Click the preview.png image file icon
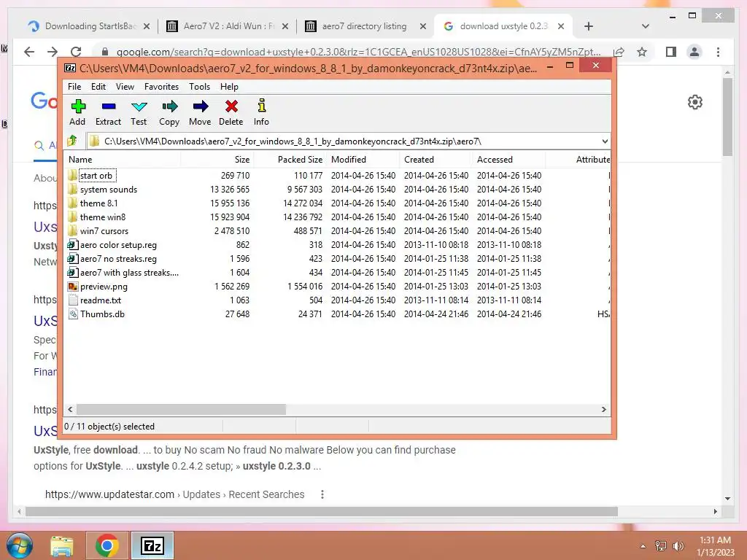The width and height of the screenshot is (747, 560). [x=72, y=286]
